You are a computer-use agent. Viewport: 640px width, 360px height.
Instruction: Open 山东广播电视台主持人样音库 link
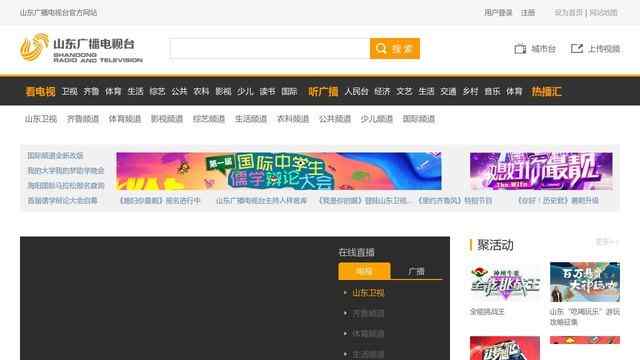pyautogui.click(x=261, y=200)
